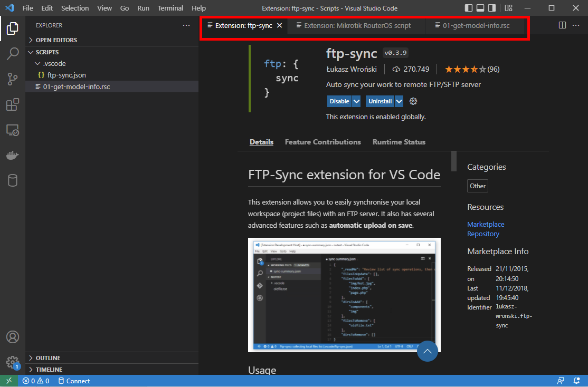Split the editor to the right
Image resolution: width=588 pixels, height=387 pixels.
pyautogui.click(x=562, y=25)
